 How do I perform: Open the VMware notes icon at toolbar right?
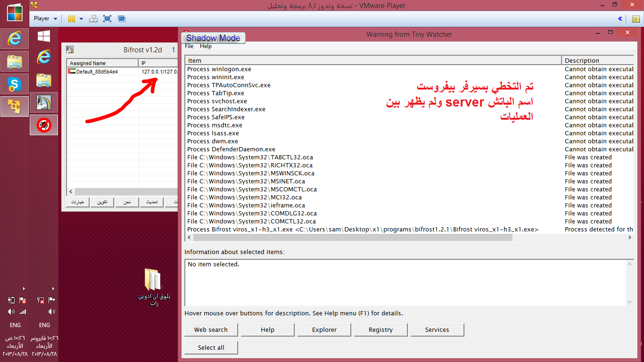pyautogui.click(x=636, y=19)
